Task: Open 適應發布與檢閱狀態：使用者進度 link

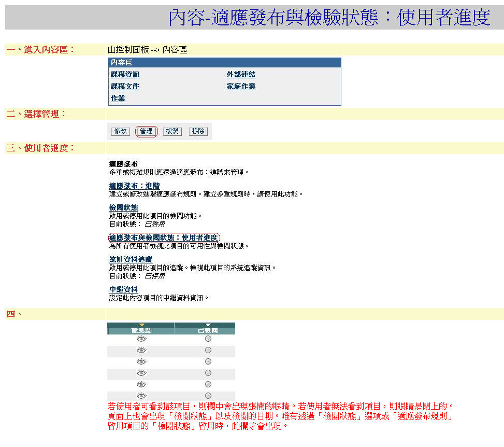Action: 164,238
